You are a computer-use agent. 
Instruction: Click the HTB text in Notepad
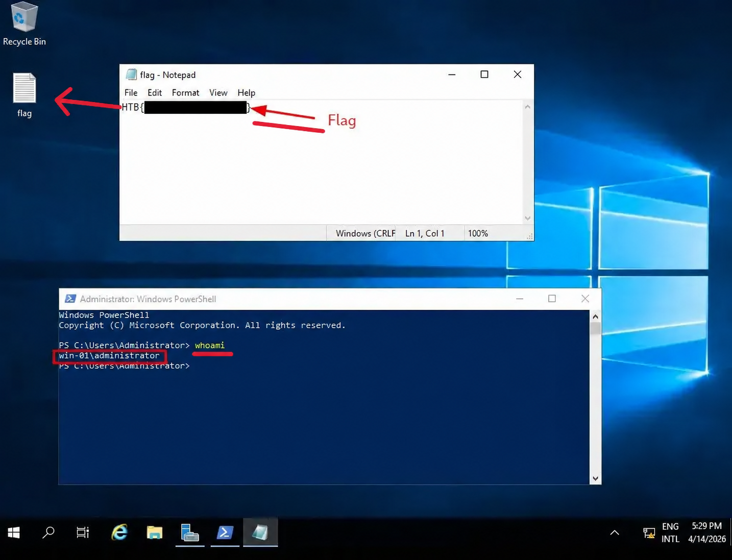pyautogui.click(x=130, y=107)
